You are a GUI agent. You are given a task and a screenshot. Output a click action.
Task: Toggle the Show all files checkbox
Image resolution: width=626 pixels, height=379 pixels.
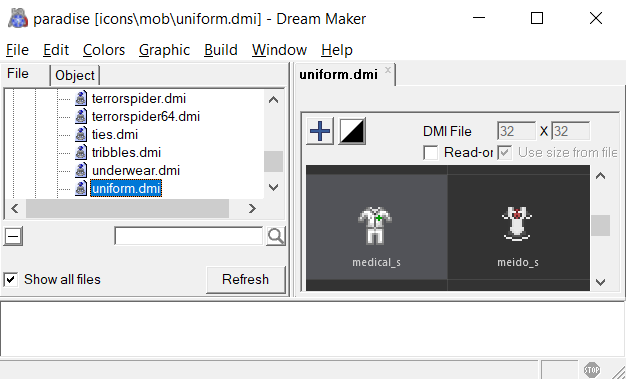pos(11,279)
